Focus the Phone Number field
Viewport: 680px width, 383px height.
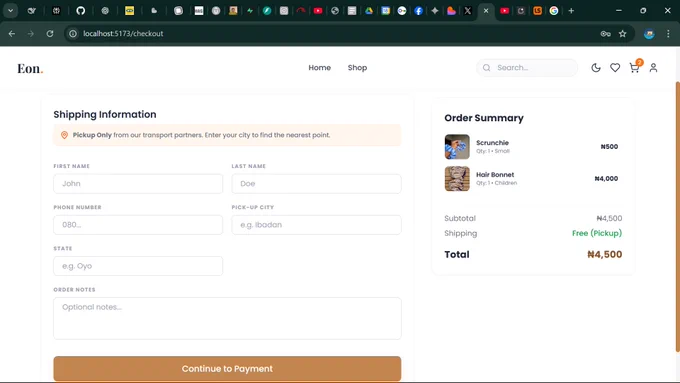coord(138,225)
